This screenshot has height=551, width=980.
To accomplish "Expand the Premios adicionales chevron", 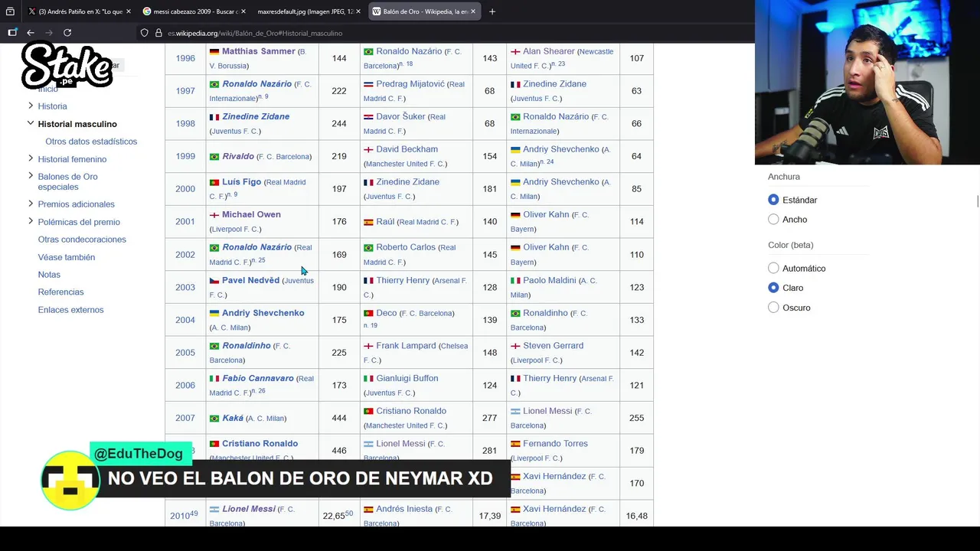I will [31, 204].
